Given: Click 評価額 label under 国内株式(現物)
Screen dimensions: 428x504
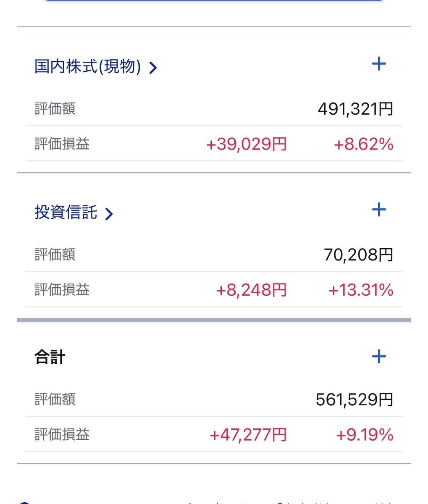Looking at the screenshot, I should [55, 109].
